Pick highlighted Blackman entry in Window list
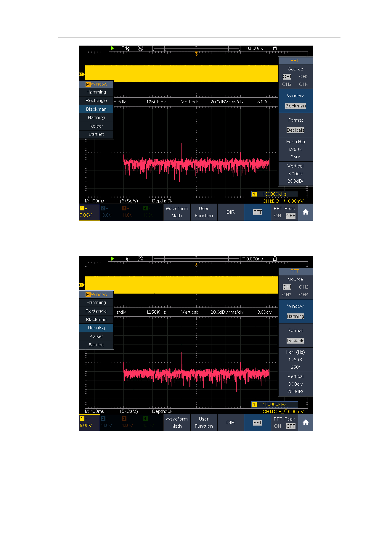This screenshot has width=392, height=554. coord(96,109)
